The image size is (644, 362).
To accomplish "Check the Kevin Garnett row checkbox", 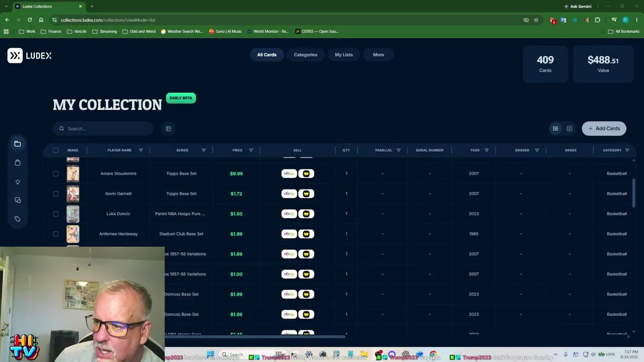I will 55,194.
